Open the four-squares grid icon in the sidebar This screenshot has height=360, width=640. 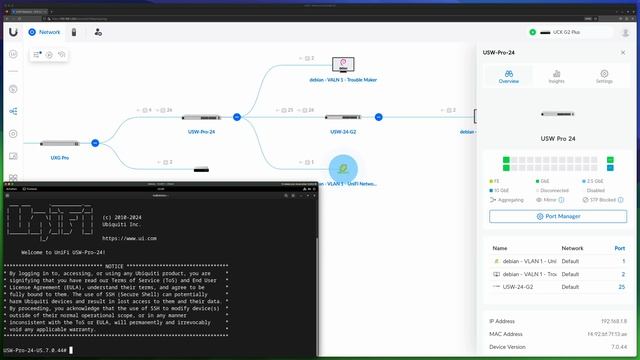tap(13, 178)
